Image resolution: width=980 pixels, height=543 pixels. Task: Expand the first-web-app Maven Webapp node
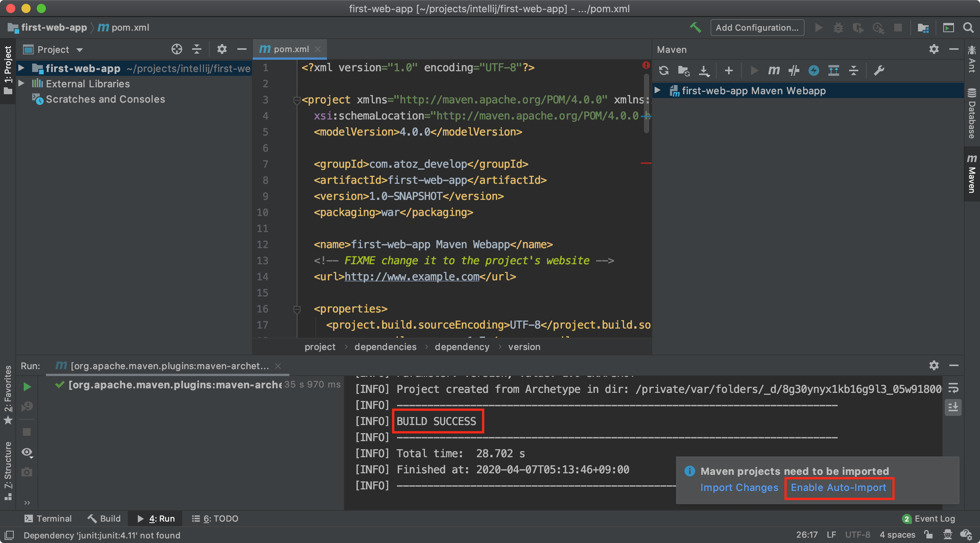tap(658, 90)
